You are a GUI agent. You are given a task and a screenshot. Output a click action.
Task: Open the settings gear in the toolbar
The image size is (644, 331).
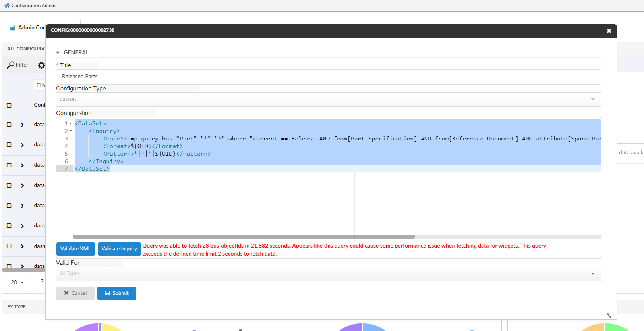point(41,65)
